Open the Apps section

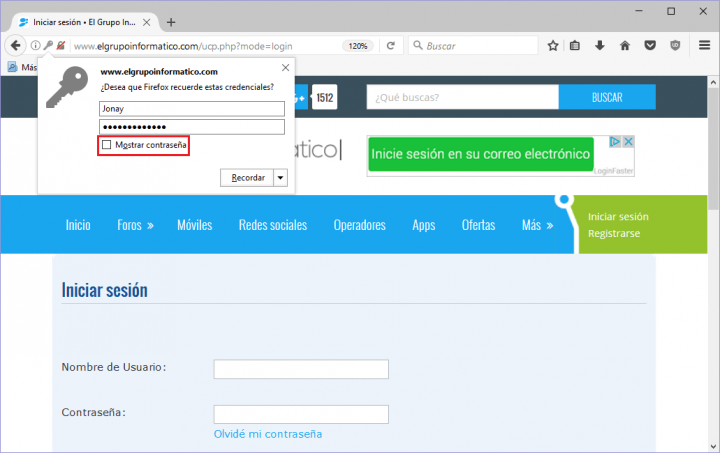point(423,225)
